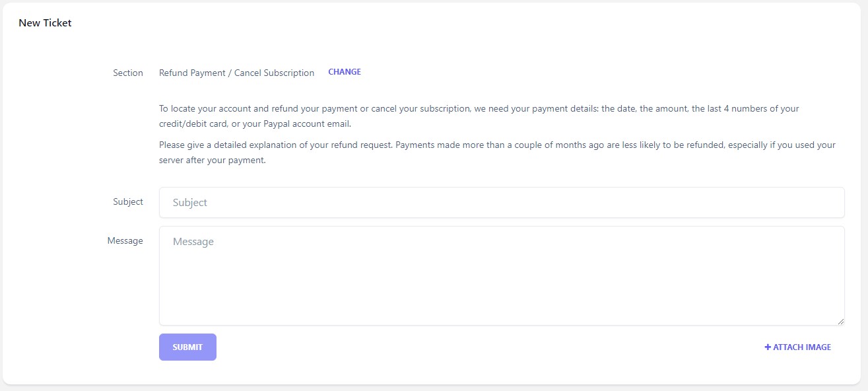This screenshot has height=391, width=868.
Task: Click the "Subject" field label
Action: coord(128,202)
